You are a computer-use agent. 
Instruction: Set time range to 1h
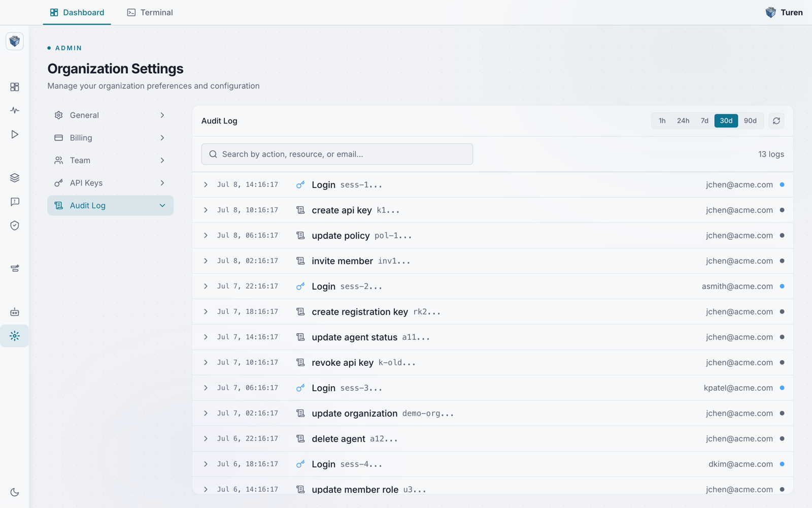click(662, 121)
